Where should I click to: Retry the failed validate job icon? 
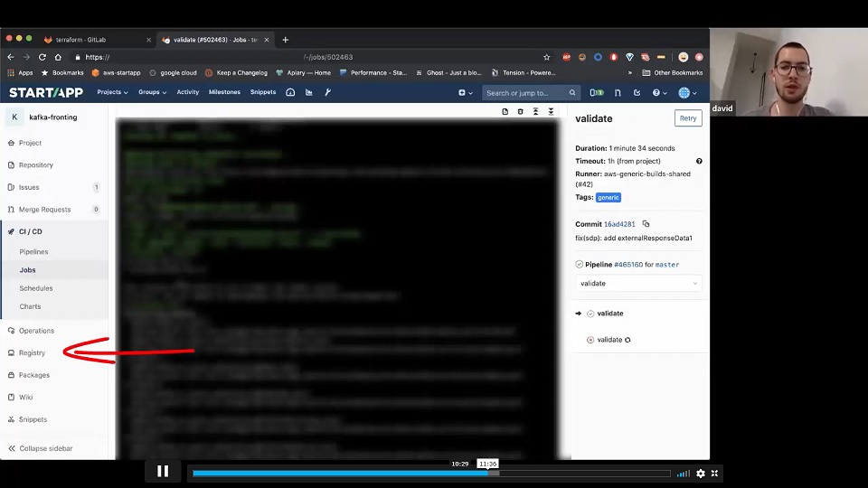627,340
